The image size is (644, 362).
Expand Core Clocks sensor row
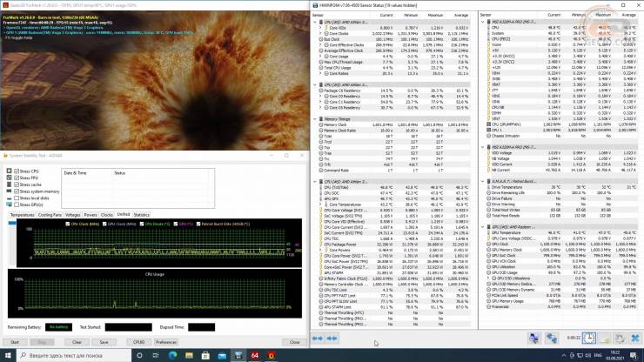320,34
